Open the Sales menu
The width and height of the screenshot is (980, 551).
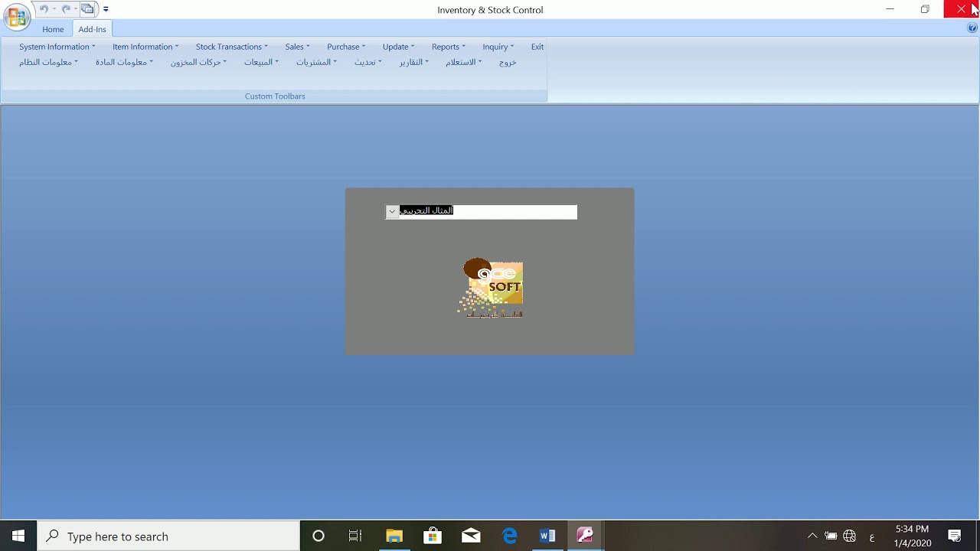pos(298,47)
